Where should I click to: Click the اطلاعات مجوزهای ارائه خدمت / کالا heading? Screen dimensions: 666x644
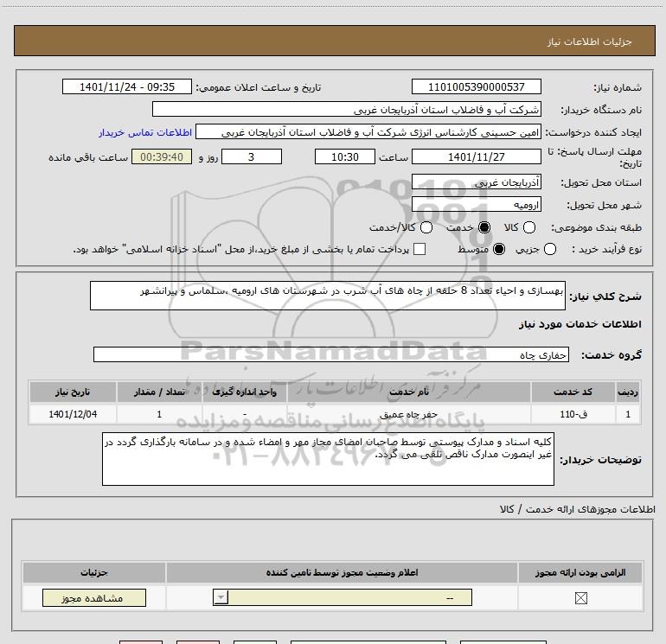[x=577, y=508]
